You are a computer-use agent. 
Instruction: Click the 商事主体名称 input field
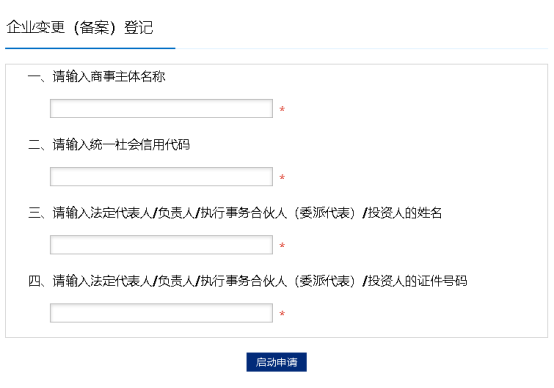161,108
